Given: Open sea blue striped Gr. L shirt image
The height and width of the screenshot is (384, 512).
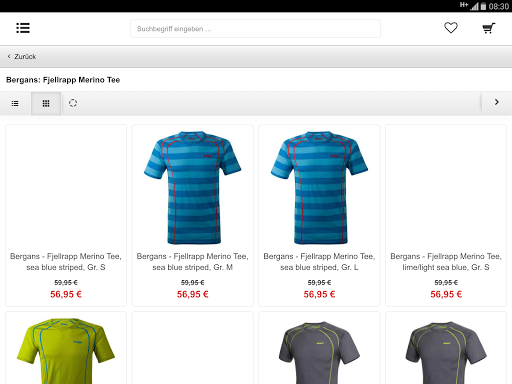Looking at the screenshot, I should coord(319,188).
